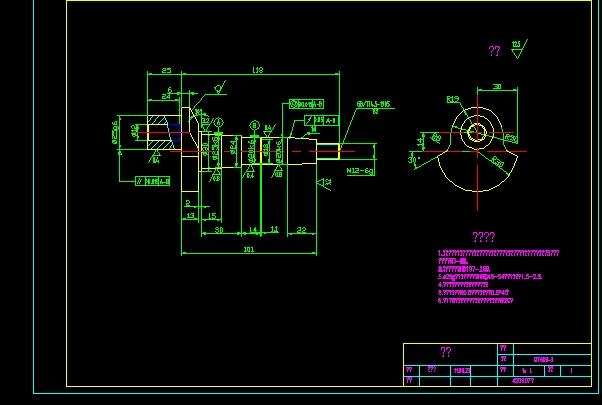Click the 15 dimension text below the shaft
This screenshot has width=602, height=405.
pos(212,216)
